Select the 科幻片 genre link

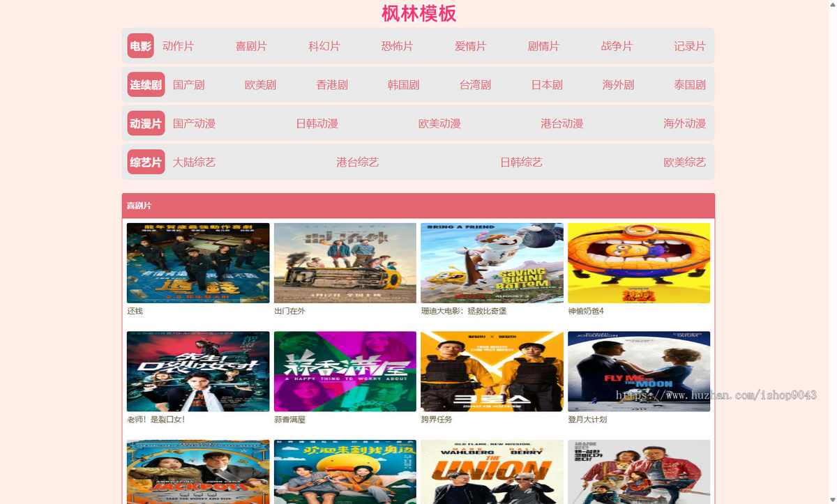tap(324, 46)
